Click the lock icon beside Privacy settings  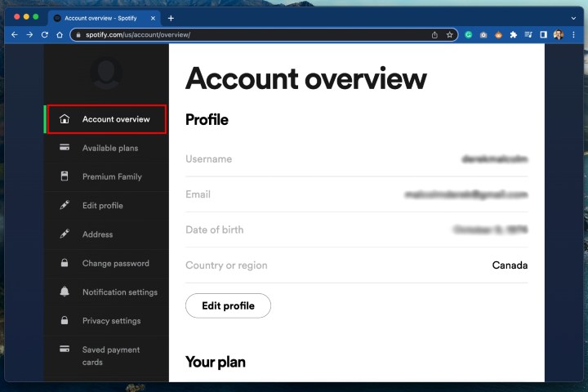(65, 320)
